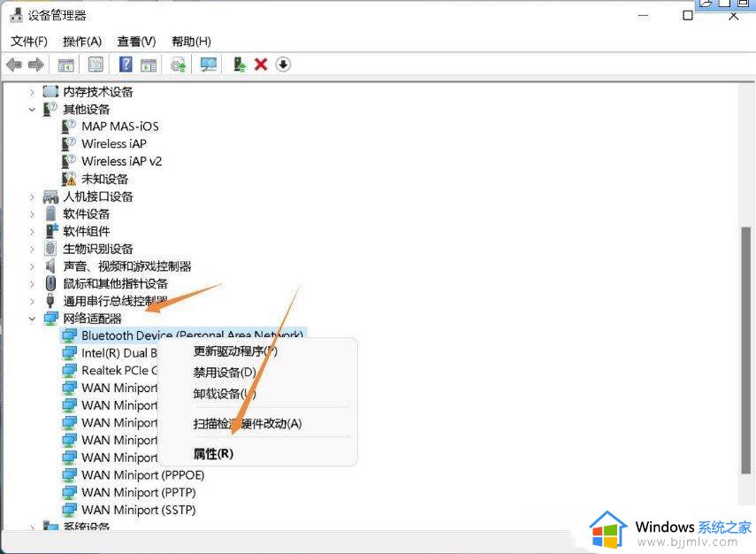This screenshot has height=554, width=756.
Task: Select the Realtek PCIe adapter row
Action: (x=110, y=370)
